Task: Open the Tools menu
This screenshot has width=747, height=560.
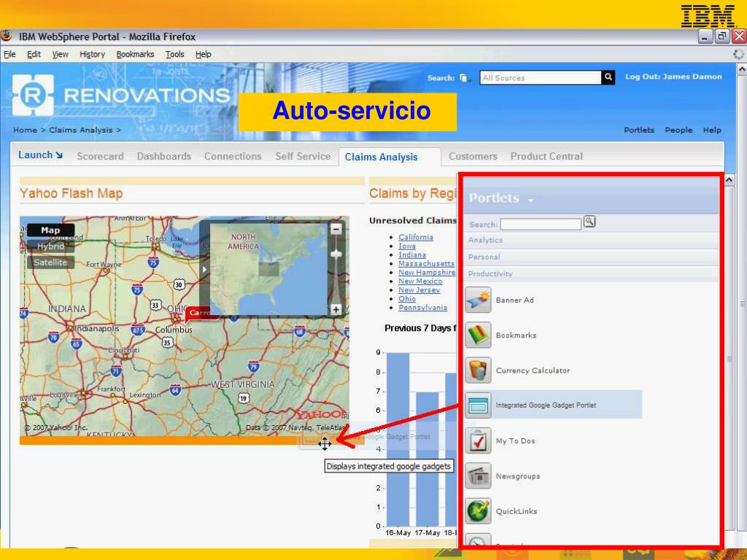Action: click(174, 54)
